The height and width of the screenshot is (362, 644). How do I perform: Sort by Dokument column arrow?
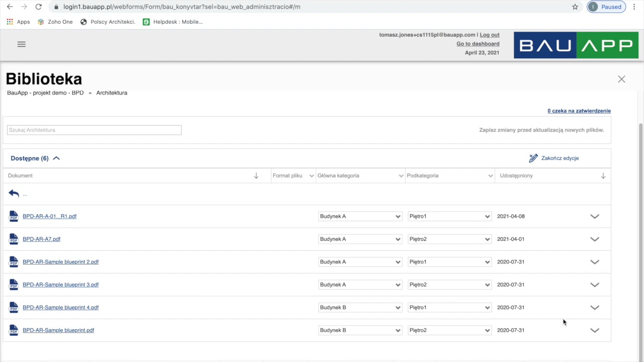(256, 175)
